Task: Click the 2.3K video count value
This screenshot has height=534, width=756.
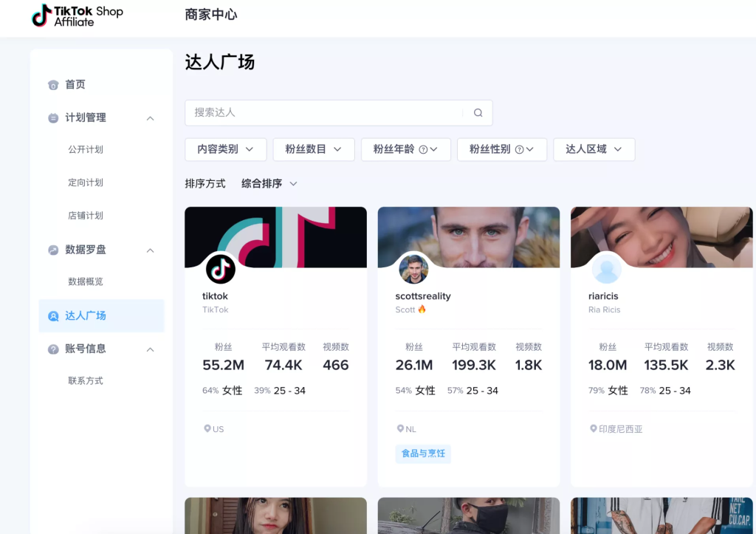Action: click(720, 365)
